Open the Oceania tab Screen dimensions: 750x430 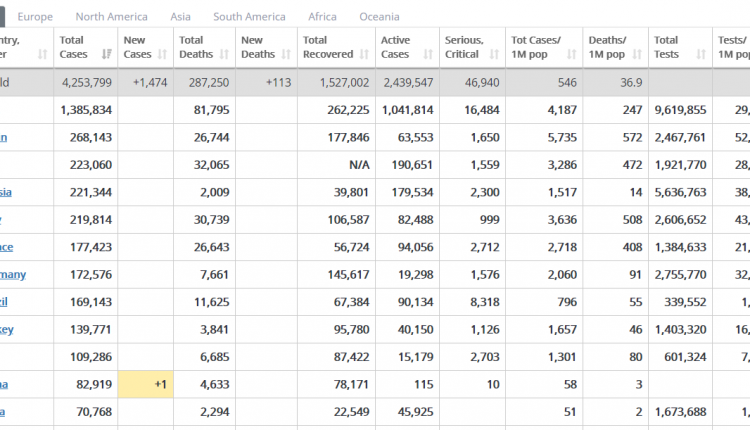click(379, 17)
